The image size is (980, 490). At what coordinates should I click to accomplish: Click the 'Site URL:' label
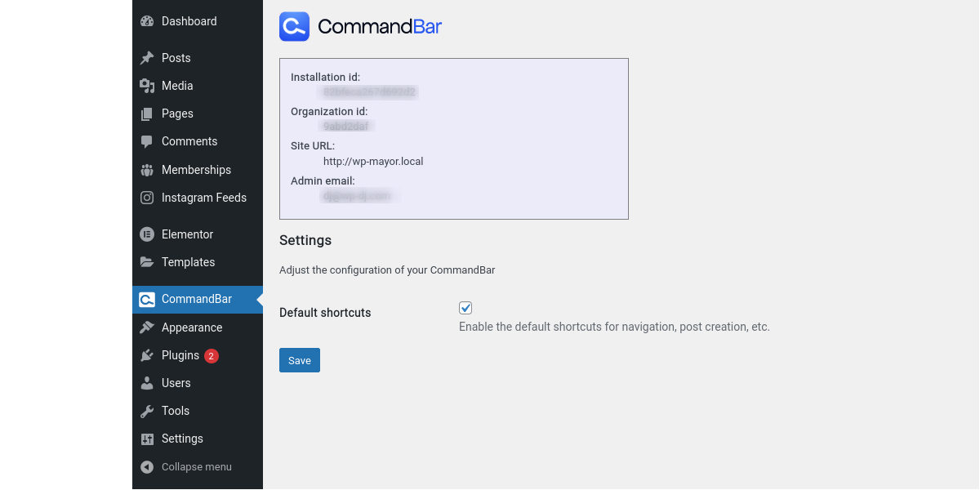pos(313,146)
